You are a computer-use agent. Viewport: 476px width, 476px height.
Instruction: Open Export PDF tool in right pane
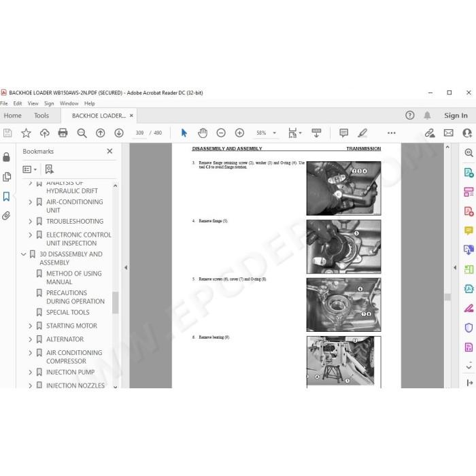point(469,173)
